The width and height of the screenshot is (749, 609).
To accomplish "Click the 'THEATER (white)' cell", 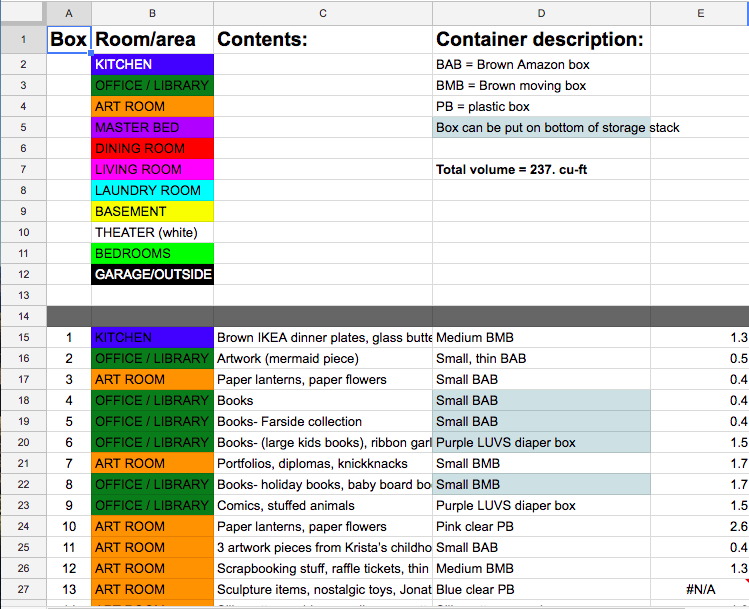I will (152, 233).
